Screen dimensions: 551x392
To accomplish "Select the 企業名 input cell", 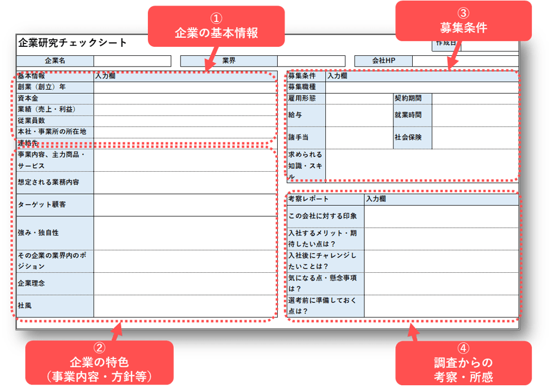I will point(132,61).
